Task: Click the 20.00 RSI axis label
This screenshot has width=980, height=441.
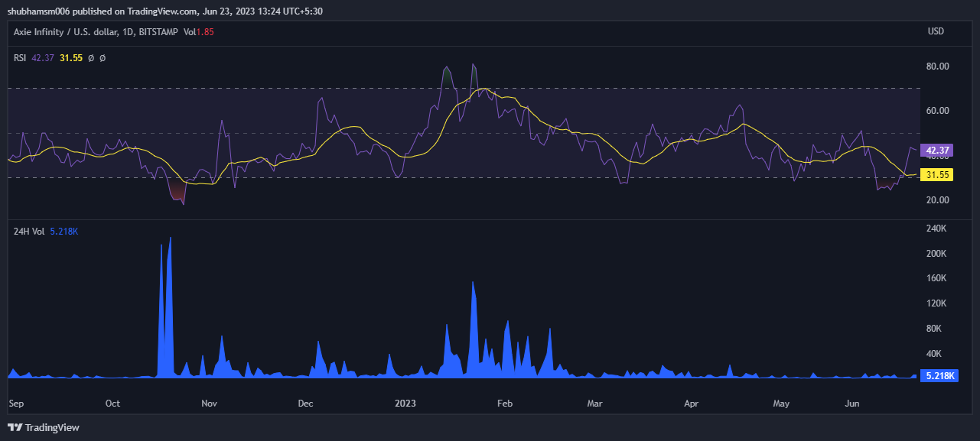Action: click(938, 200)
